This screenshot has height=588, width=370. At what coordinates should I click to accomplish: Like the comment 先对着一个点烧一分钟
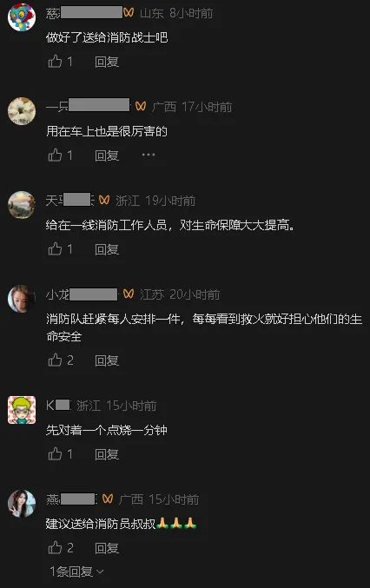click(55, 453)
